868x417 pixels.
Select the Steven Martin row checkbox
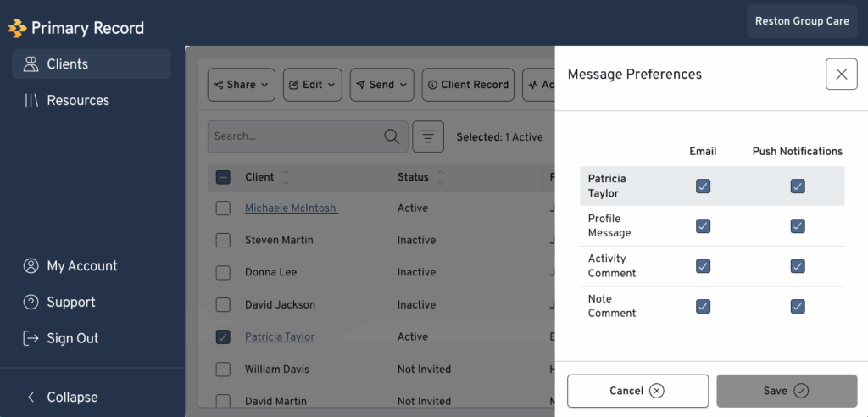tap(223, 241)
